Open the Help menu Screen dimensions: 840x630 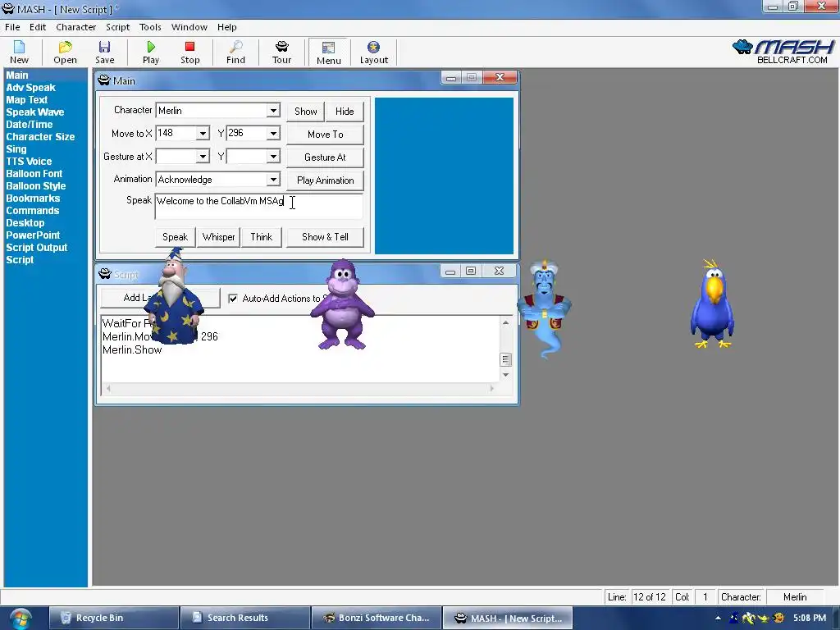coord(226,27)
